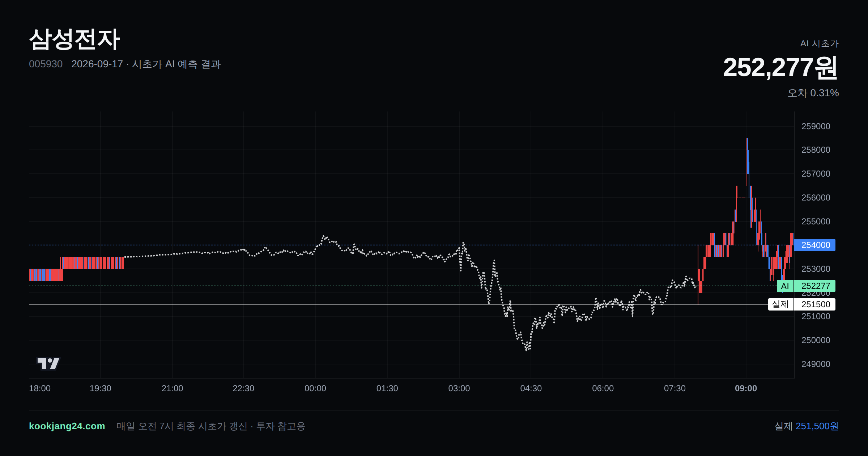Click the AI 시초가 label
The image size is (868, 456).
(x=819, y=43)
